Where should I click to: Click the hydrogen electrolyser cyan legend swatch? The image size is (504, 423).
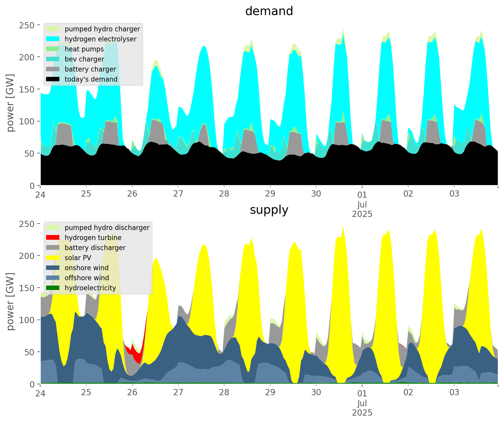pyautogui.click(x=53, y=39)
